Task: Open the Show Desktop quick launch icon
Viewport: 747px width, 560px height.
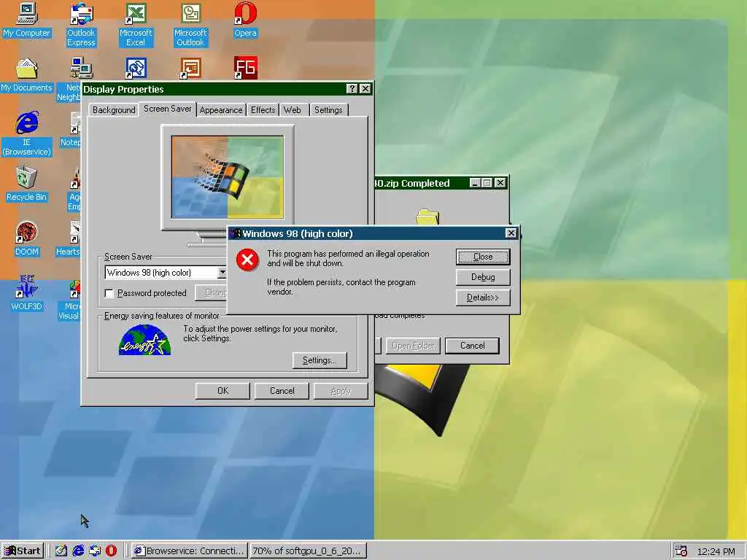Action: tap(61, 551)
